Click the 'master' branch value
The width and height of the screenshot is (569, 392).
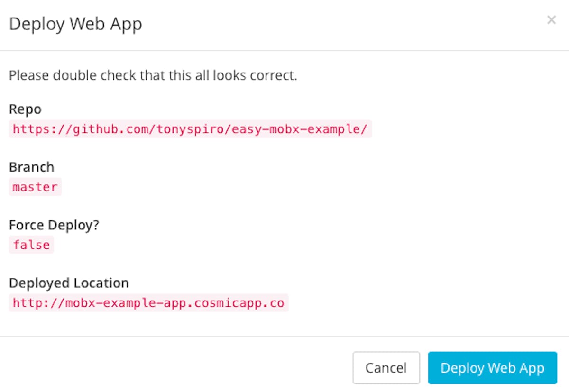pos(35,187)
